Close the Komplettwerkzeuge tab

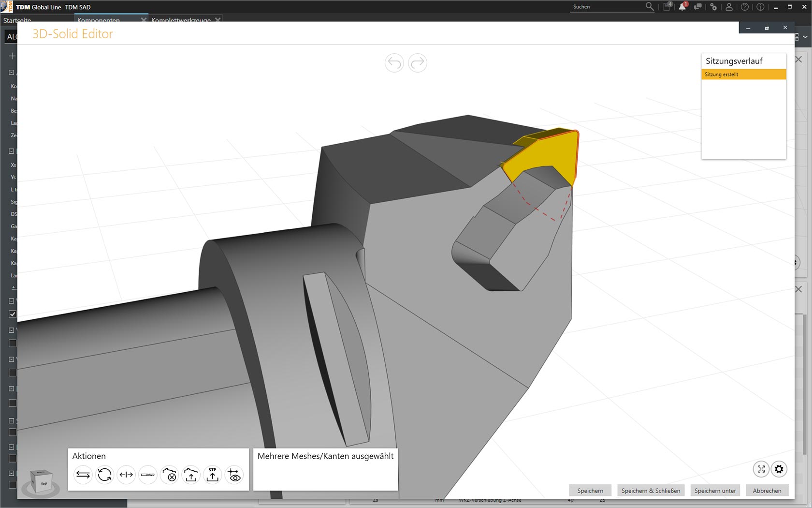click(218, 20)
